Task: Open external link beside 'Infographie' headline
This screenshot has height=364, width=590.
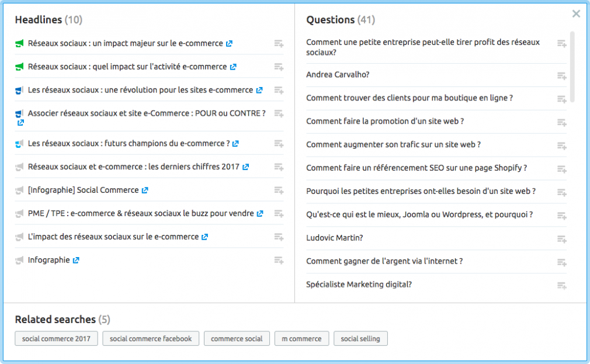Action: pos(76,261)
